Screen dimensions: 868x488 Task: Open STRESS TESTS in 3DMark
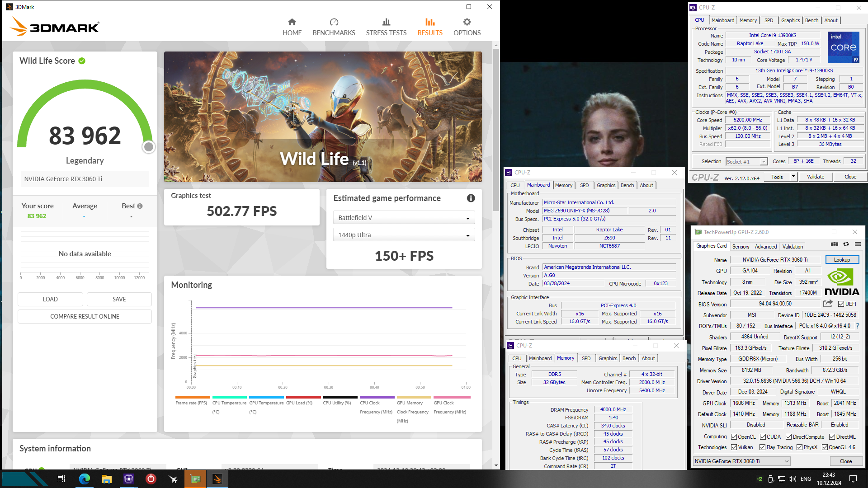[x=386, y=27]
